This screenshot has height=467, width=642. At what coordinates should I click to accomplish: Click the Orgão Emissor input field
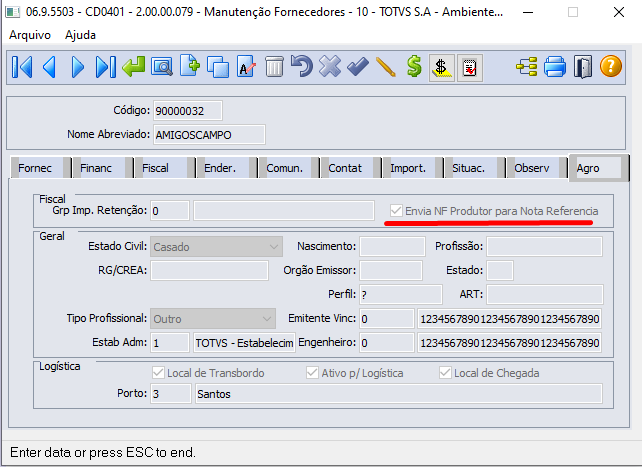point(391,271)
